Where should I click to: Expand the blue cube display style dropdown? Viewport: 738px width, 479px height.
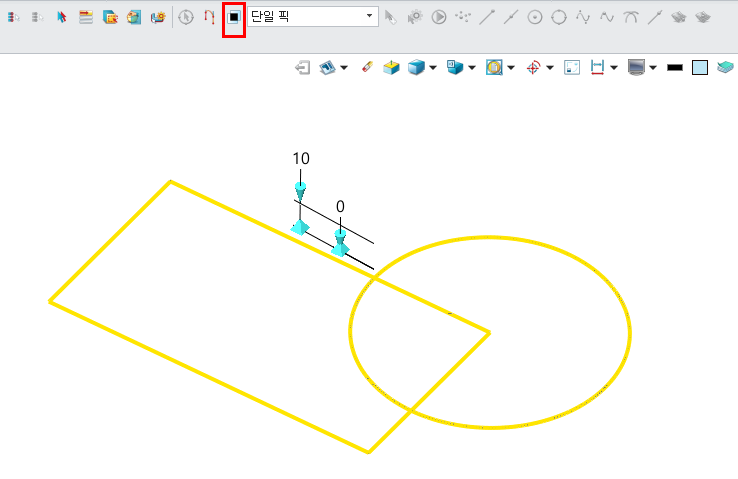point(433,68)
